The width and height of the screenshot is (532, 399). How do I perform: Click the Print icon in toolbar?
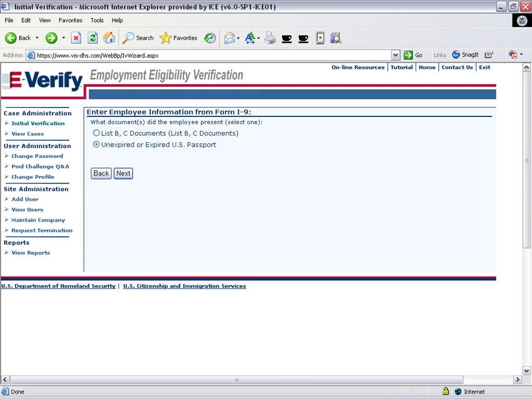(270, 38)
